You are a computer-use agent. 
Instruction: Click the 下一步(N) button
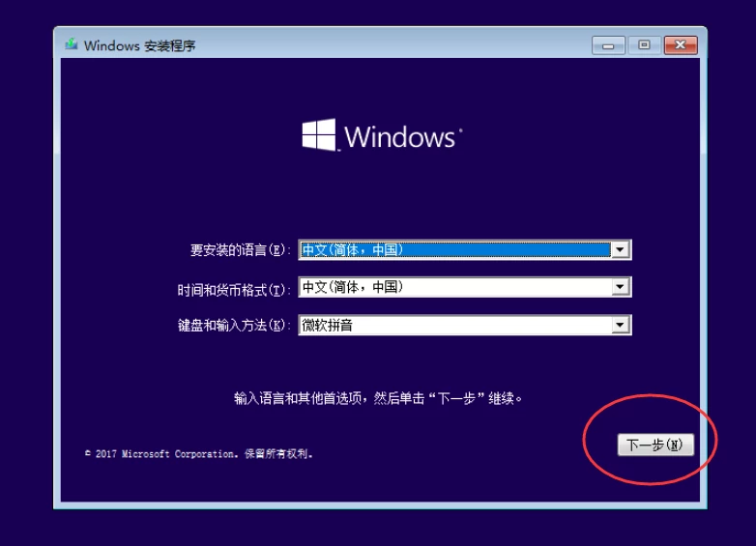coord(655,445)
